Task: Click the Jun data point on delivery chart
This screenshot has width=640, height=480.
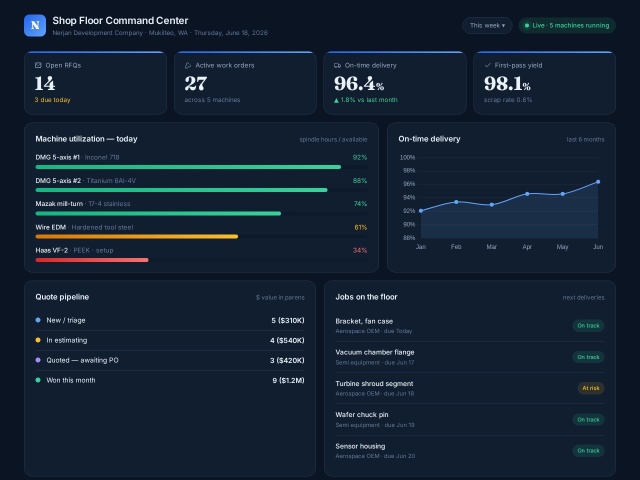Action: point(598,182)
